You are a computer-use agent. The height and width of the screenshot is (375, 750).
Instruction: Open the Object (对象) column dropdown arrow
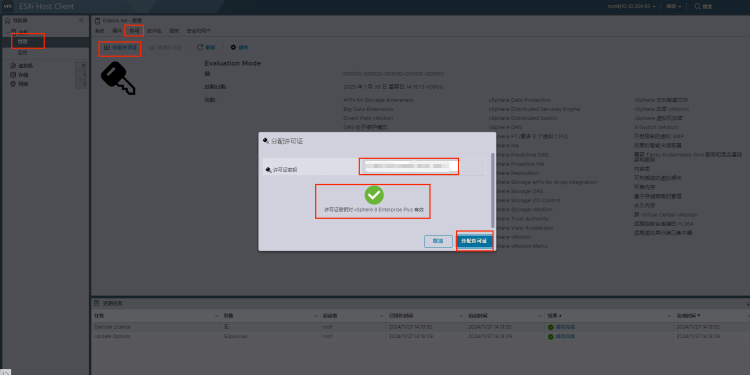click(x=316, y=316)
